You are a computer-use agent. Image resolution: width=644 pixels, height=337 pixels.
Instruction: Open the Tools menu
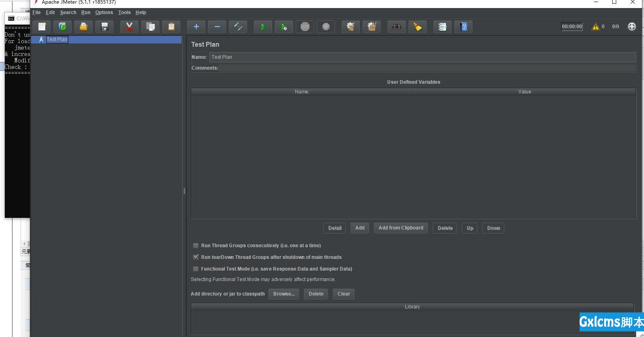tap(124, 12)
